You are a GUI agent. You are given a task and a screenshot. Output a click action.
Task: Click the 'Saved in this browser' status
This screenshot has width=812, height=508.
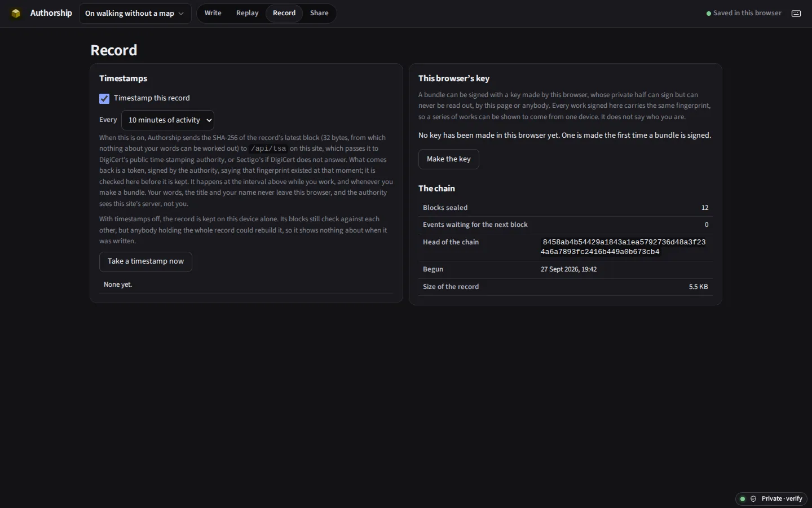(744, 13)
